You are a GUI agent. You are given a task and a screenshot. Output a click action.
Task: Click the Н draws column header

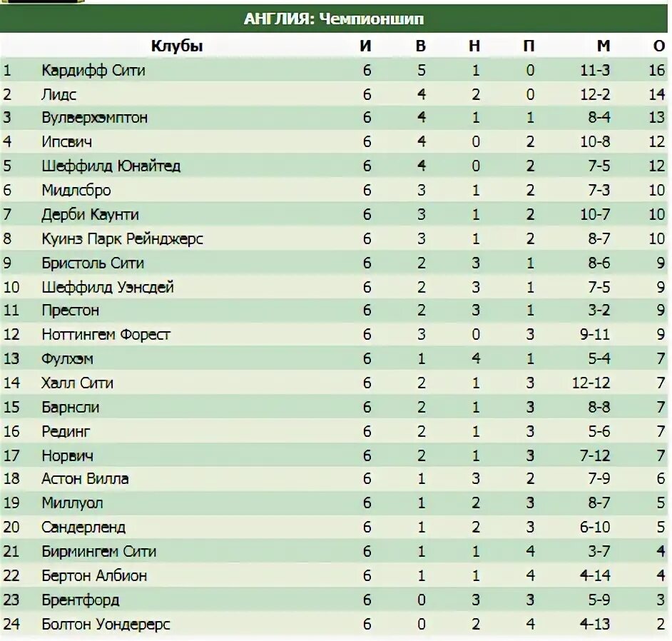(x=474, y=46)
